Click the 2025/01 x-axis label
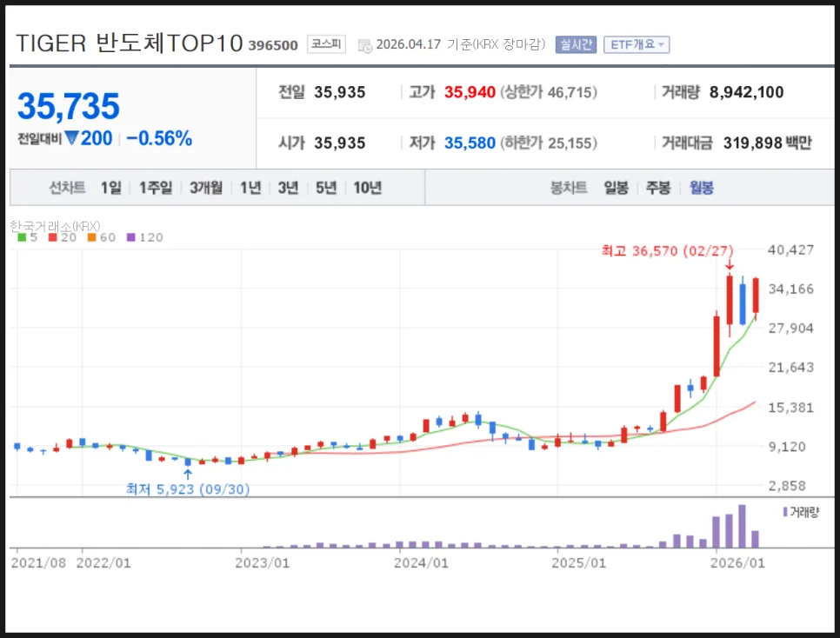This screenshot has height=638, width=840. (578, 563)
